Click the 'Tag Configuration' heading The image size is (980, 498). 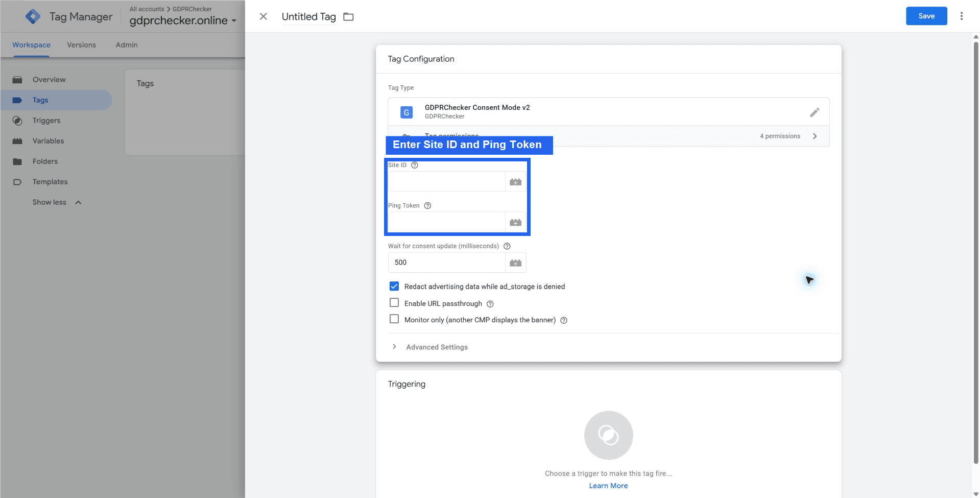pos(421,59)
